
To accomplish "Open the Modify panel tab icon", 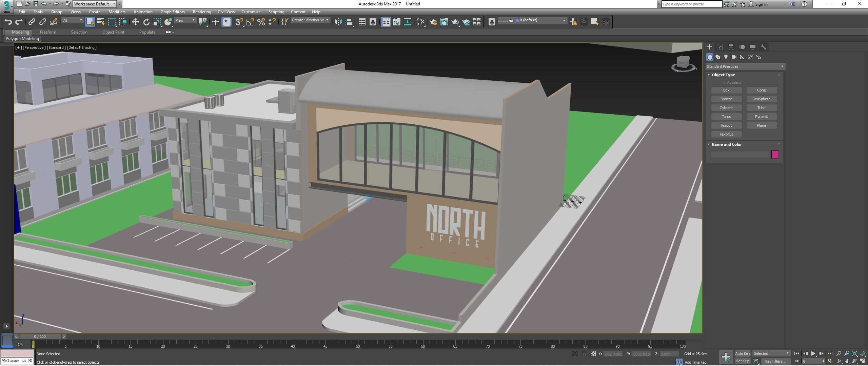I will pos(720,47).
